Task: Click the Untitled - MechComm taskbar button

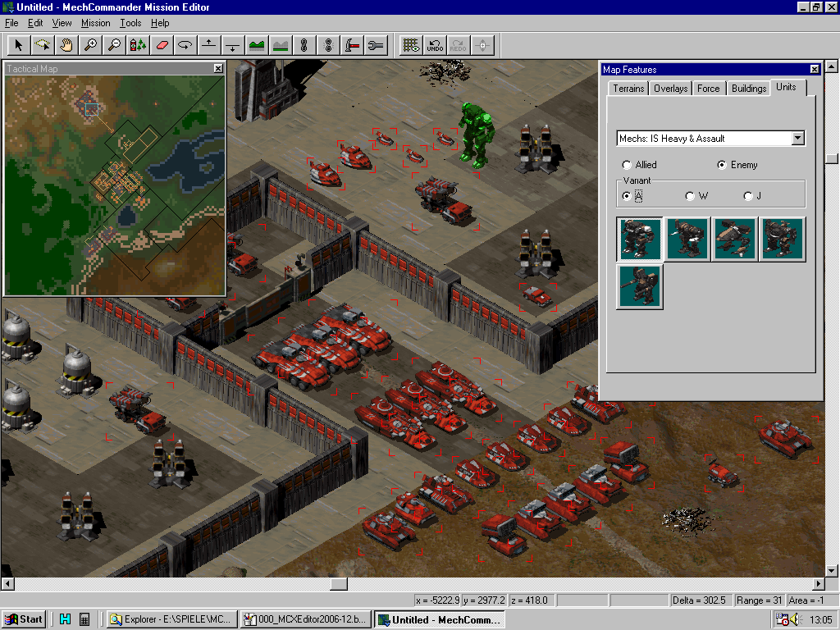Action: coord(440,619)
